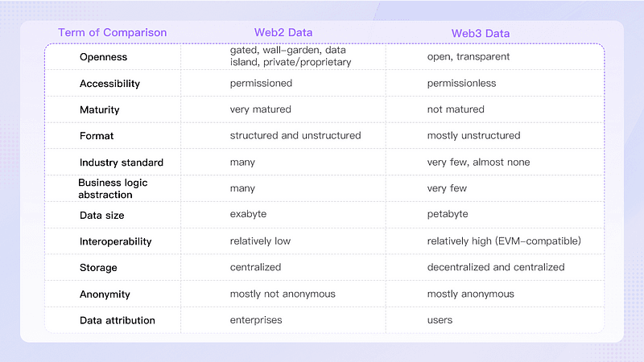
Task: Select the 'Maturity' row label
Action: (x=99, y=110)
